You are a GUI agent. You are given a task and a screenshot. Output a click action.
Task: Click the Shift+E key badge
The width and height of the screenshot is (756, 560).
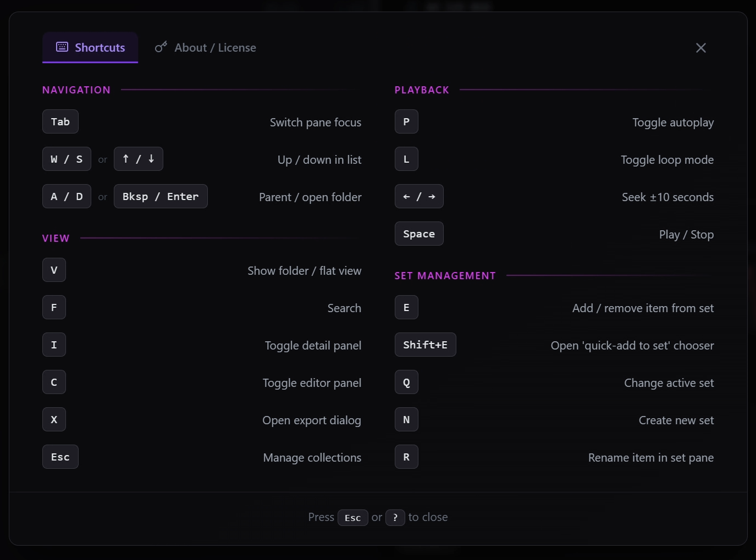425,345
